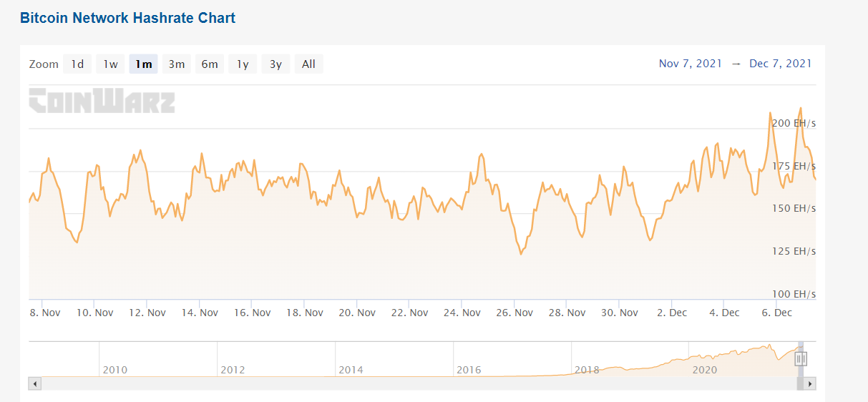
Task: Switch zoom to 6m
Action: click(210, 64)
